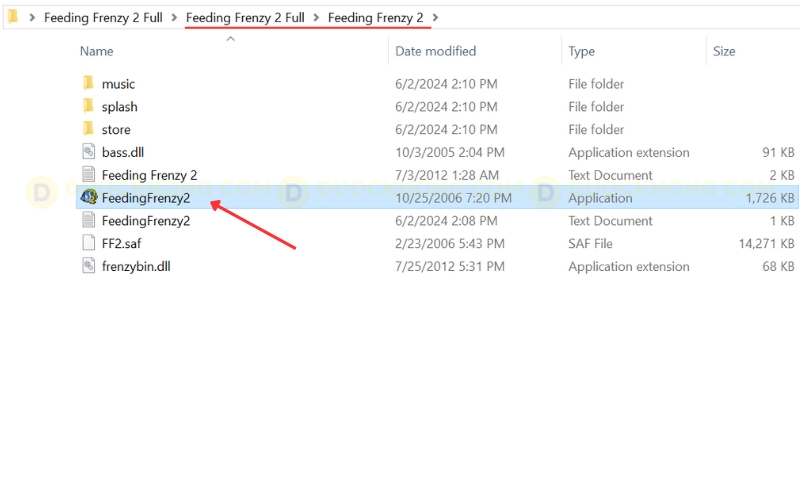Click the frenzybin.dll file icon
This screenshot has height=500, width=800.
tap(89, 266)
